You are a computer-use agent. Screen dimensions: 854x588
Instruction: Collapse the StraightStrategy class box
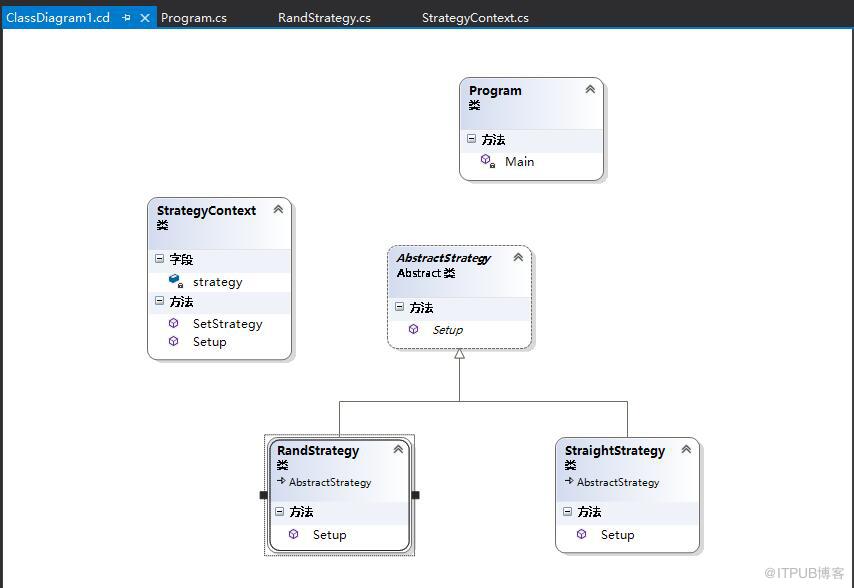pos(686,449)
